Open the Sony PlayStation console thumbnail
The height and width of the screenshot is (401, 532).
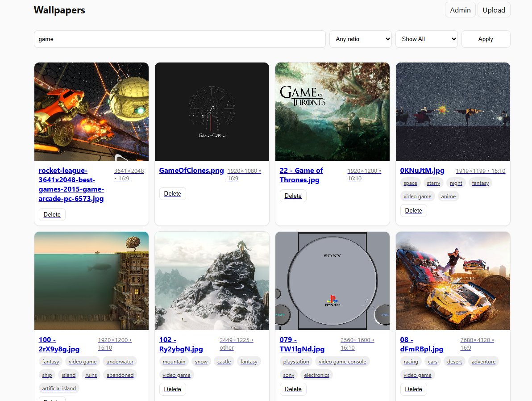click(332, 281)
